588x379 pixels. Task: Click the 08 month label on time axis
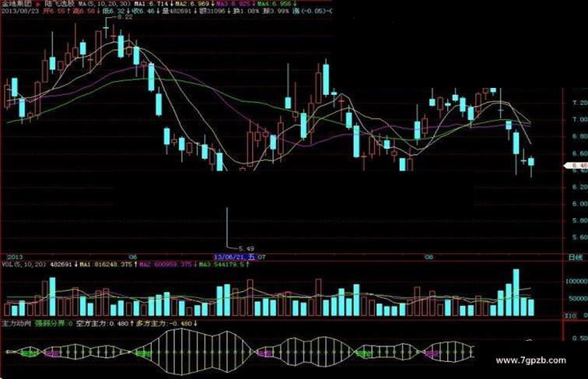(429, 257)
